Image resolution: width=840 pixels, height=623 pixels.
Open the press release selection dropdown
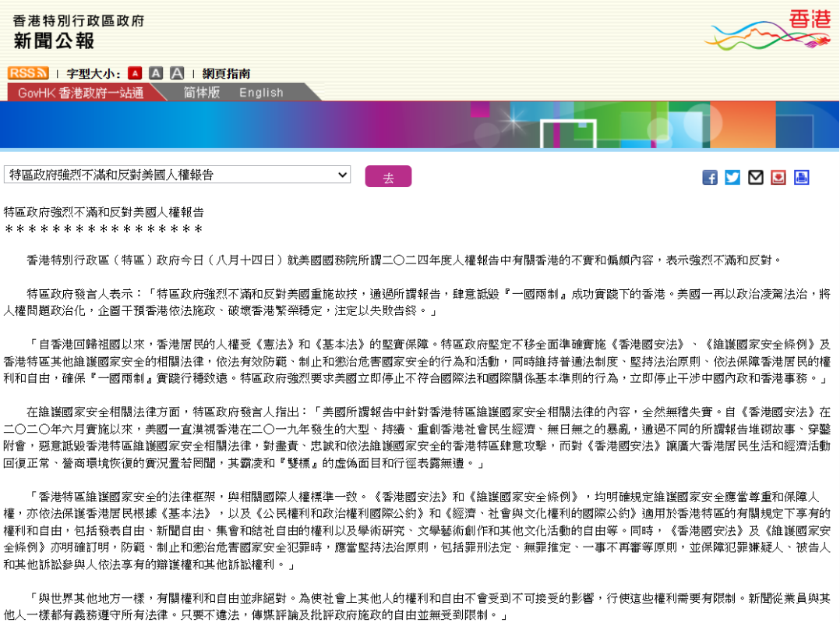(177, 175)
